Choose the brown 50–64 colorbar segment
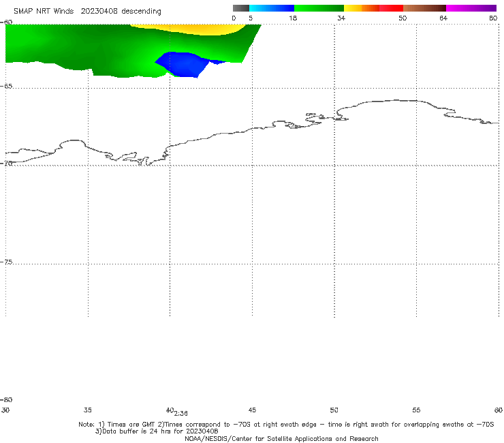Image resolution: width=504 pixels, height=443 pixels. 424,8
